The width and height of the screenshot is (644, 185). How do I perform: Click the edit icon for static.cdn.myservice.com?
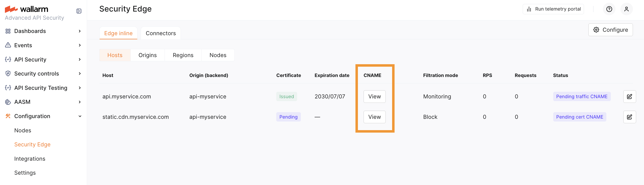[x=629, y=117]
